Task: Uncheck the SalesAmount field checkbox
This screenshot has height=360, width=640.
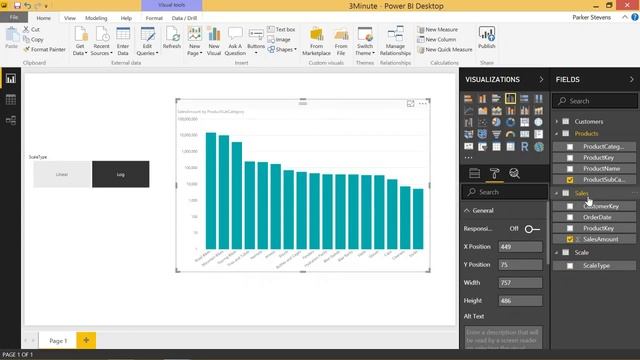Action: pyautogui.click(x=570, y=239)
